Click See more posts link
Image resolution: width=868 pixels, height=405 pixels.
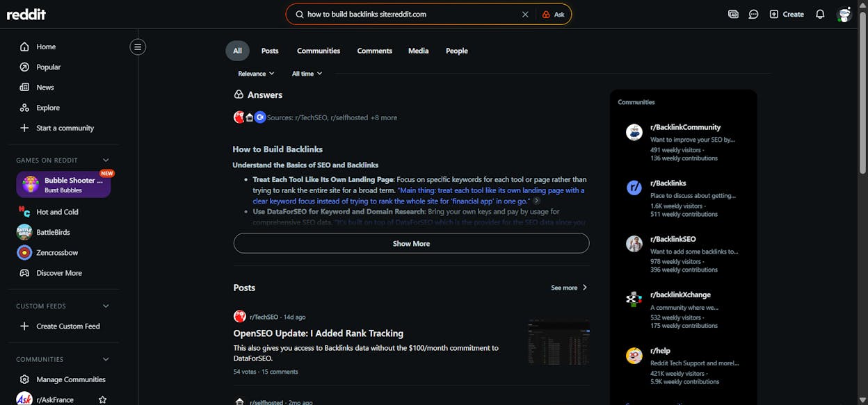point(569,288)
